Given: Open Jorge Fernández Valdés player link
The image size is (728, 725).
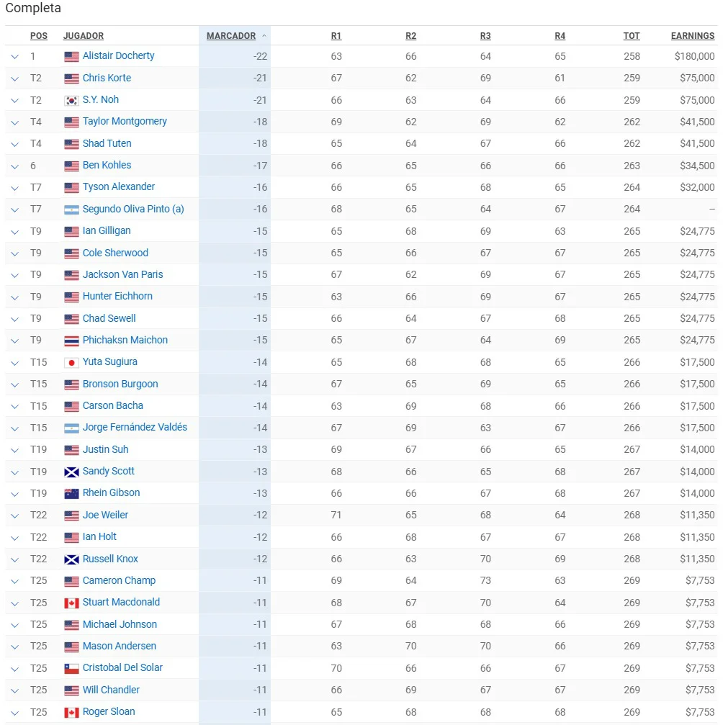Looking at the screenshot, I should (x=135, y=428).
